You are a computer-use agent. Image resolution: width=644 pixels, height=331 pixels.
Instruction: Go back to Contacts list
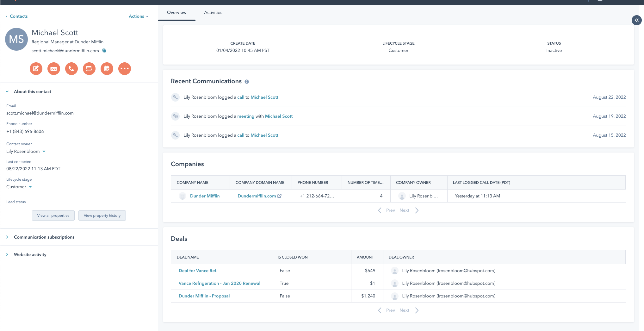17,16
